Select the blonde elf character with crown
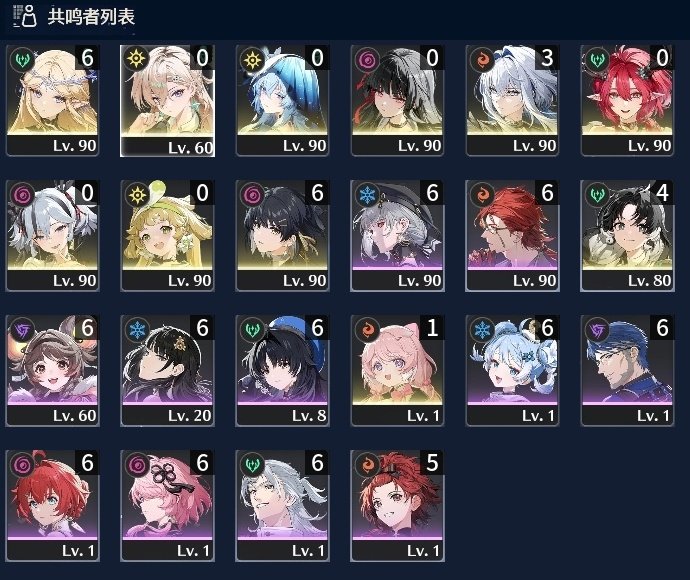The height and width of the screenshot is (580, 690). pos(52,100)
